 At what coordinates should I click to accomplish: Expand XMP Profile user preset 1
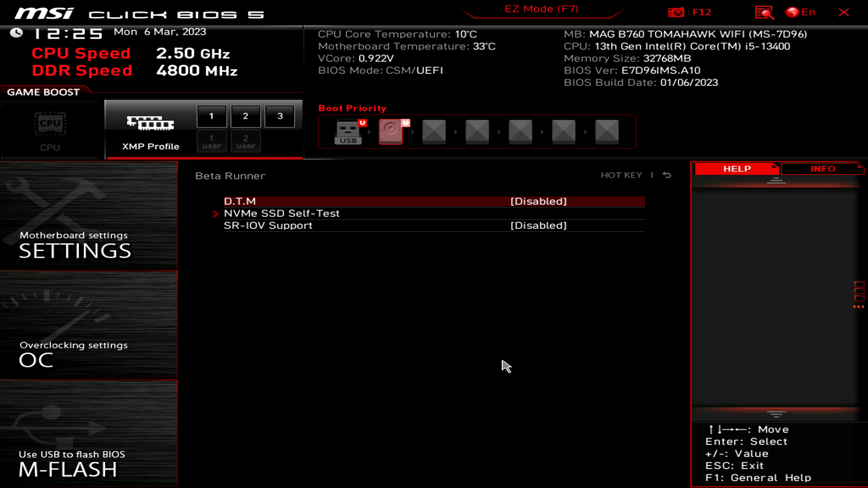[x=212, y=141]
